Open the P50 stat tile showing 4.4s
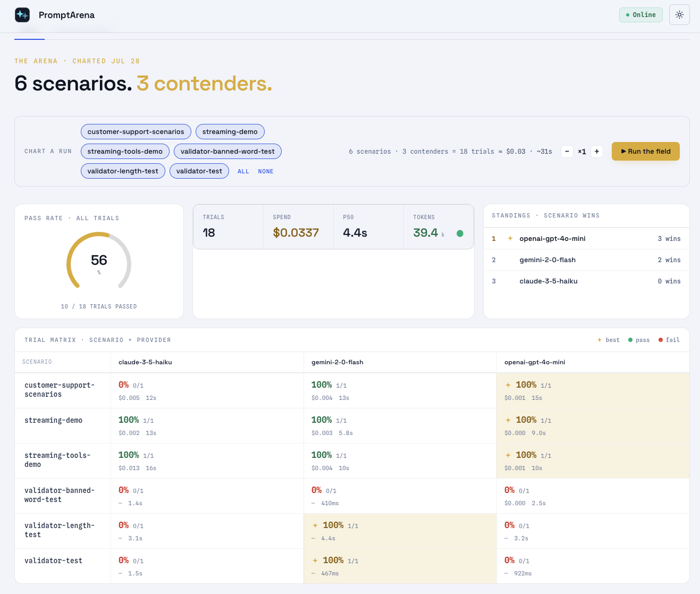Image resolution: width=700 pixels, height=594 pixels. [369, 227]
